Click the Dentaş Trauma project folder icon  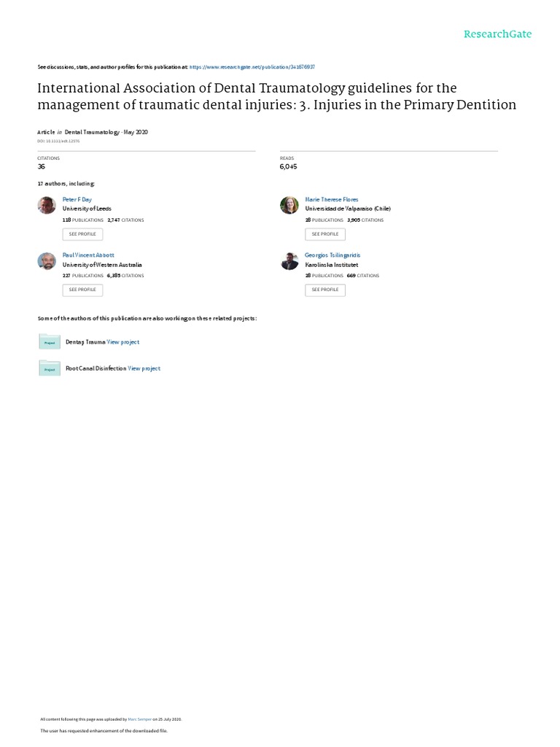click(x=50, y=341)
